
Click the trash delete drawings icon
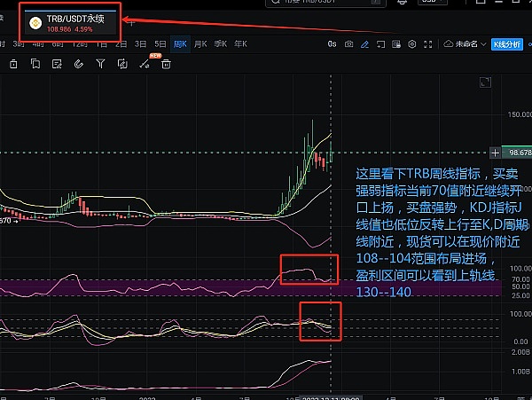165,64
